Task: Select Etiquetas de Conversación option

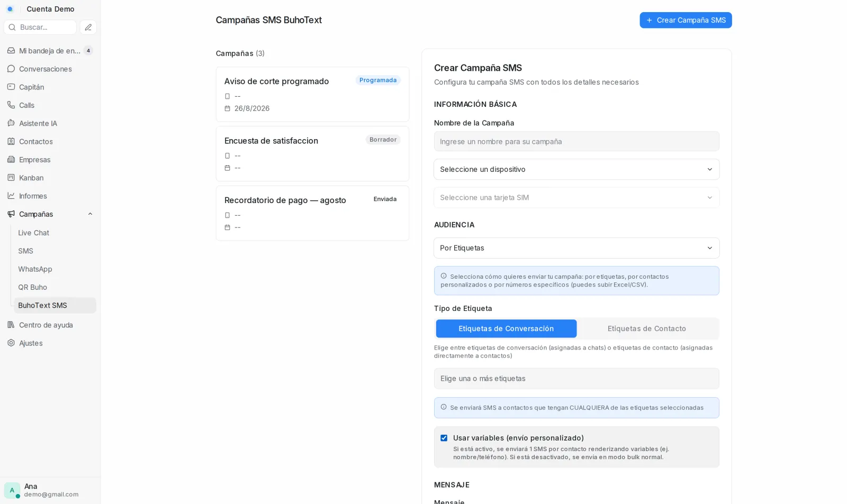Action: point(506,328)
